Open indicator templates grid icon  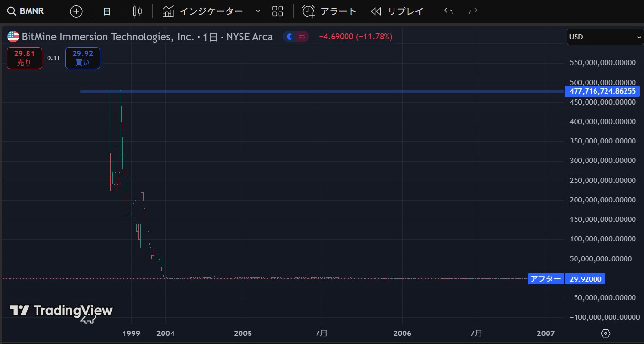[x=278, y=11]
